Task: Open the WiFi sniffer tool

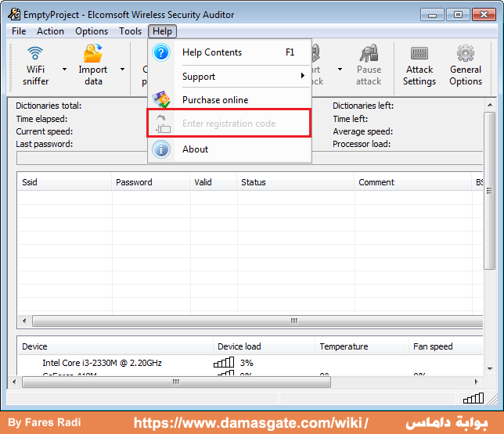Action: click(35, 65)
